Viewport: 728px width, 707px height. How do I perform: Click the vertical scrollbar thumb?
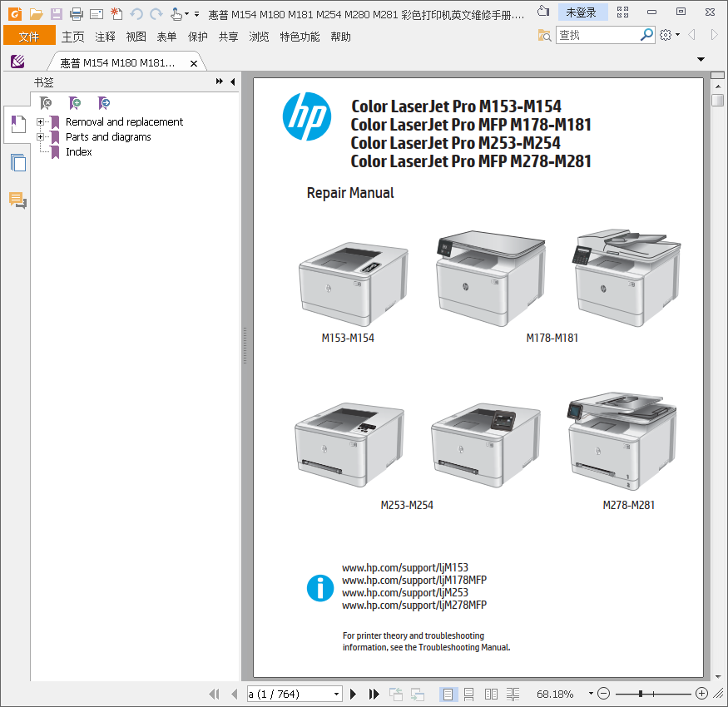(717, 100)
